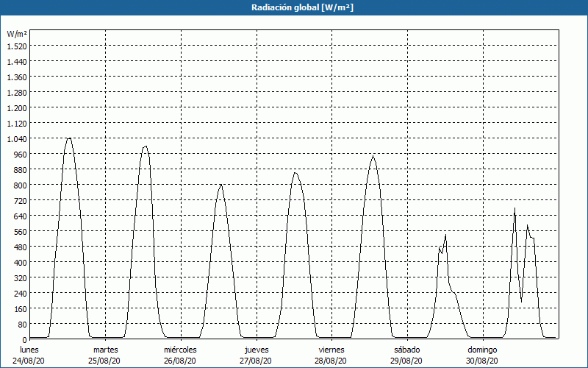The width and height of the screenshot is (588, 368).
Task: Select the 880 y-axis value
Action: click(x=21, y=170)
